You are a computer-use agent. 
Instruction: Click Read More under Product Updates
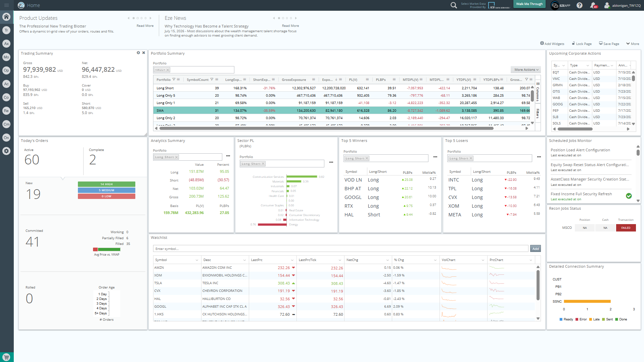(145, 26)
